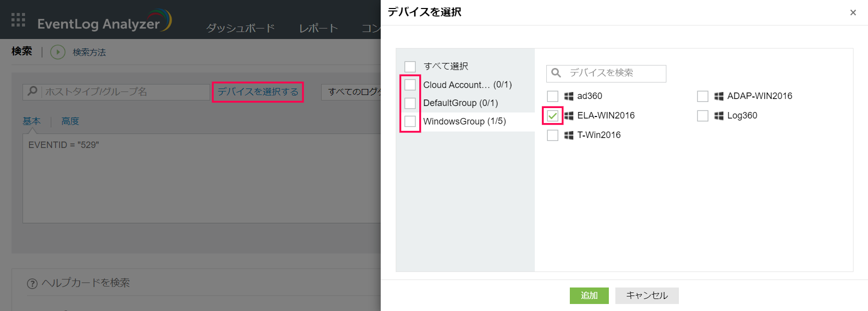Uncheck the ELA-WIN2016 device checkbox
Screen dimensions: 868x311
(x=553, y=115)
